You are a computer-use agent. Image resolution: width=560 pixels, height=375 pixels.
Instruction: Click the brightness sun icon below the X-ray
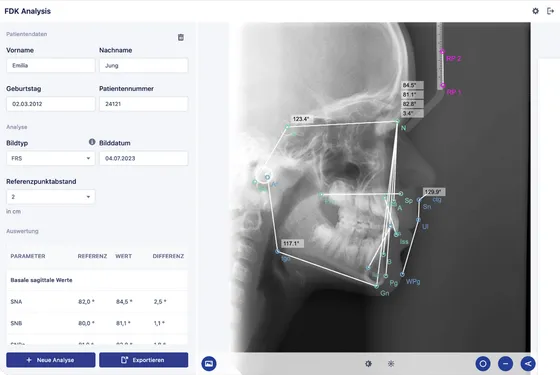click(x=391, y=364)
